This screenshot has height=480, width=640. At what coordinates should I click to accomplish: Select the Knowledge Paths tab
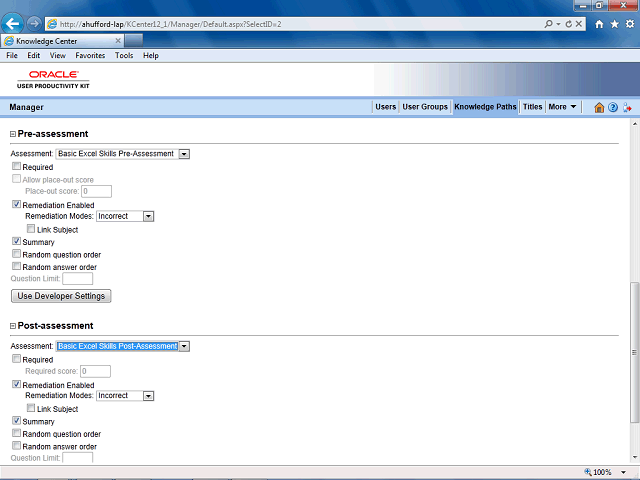485,107
